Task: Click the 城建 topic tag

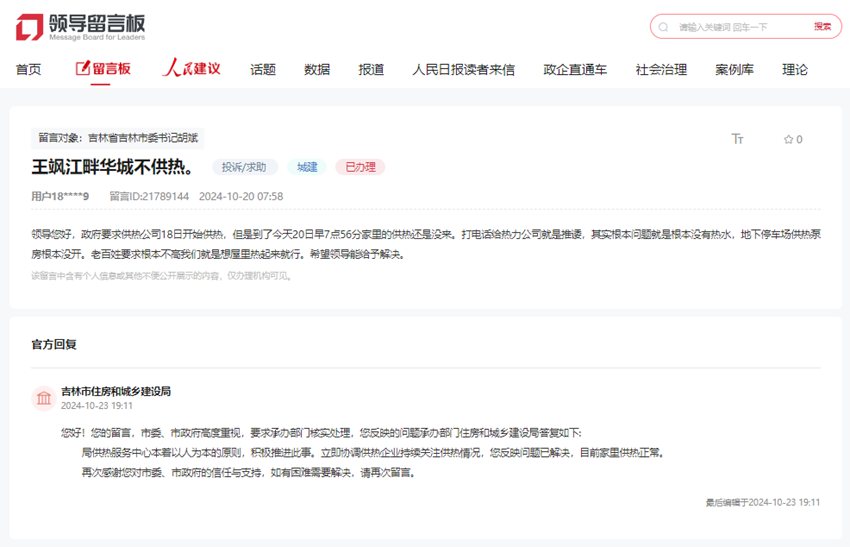Action: (x=307, y=167)
